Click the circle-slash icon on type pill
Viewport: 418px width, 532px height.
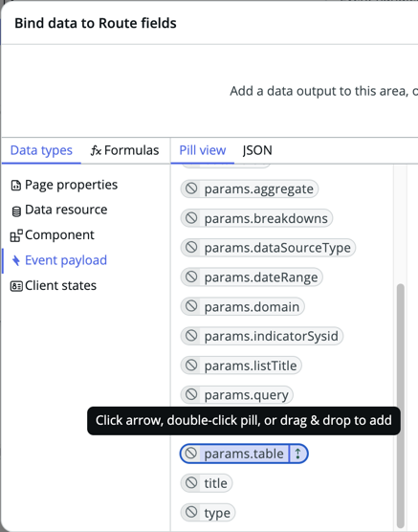[191, 512]
